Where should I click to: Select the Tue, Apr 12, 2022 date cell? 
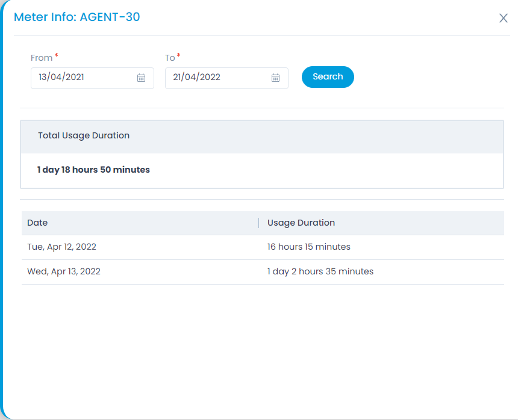coord(61,247)
